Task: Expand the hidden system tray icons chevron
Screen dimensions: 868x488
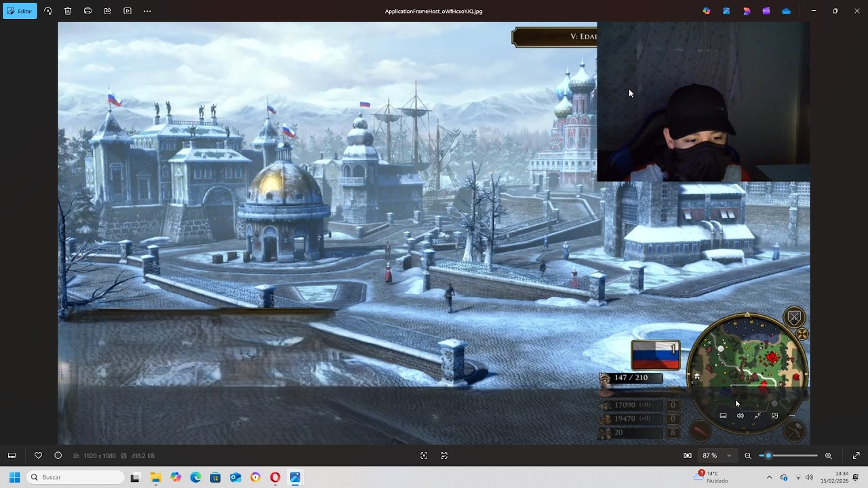Action: click(769, 477)
